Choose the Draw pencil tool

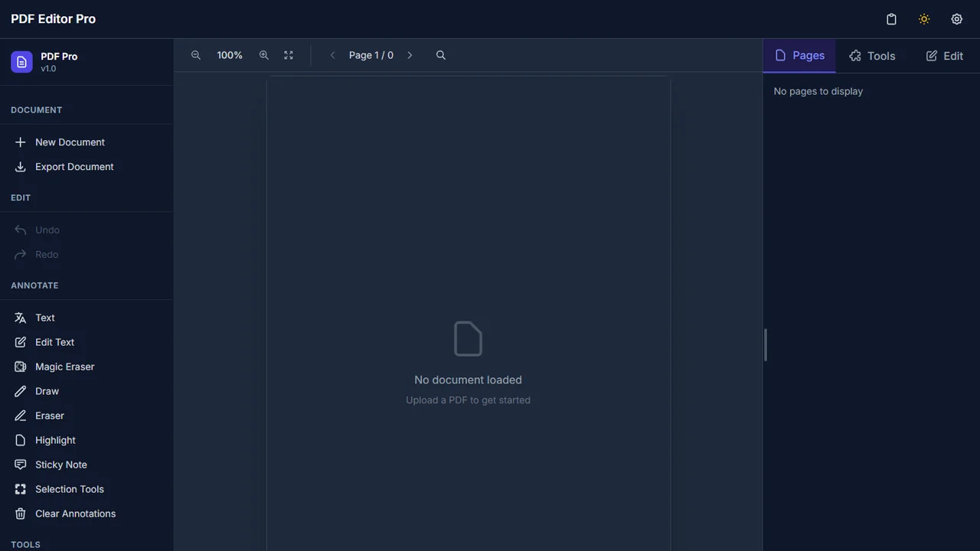87,391
